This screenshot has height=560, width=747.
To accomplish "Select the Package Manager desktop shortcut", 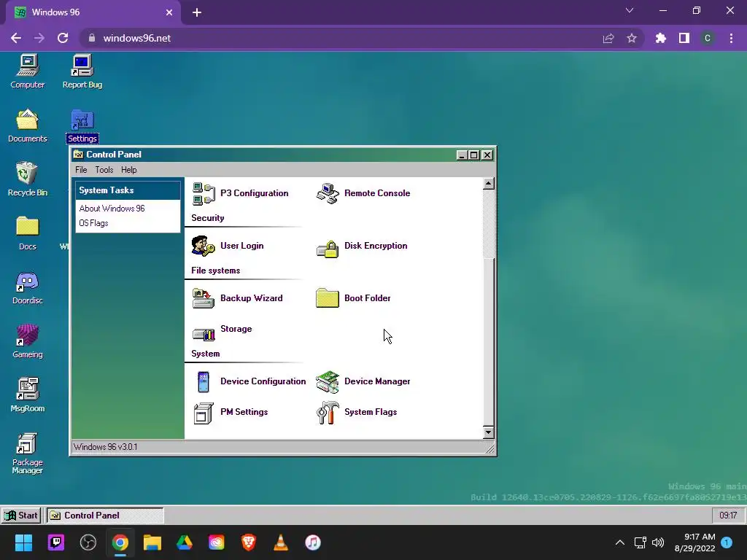I will [x=28, y=454].
